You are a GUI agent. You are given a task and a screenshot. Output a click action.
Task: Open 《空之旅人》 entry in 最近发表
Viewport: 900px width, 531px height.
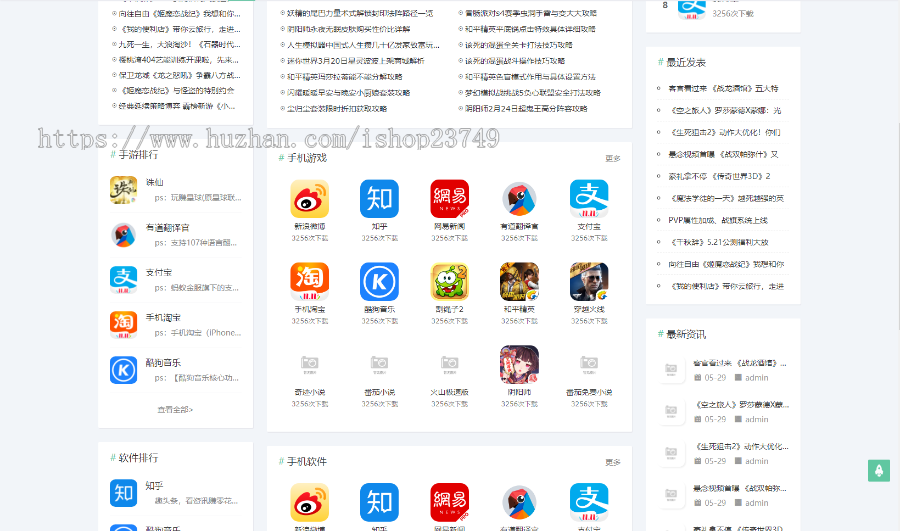[x=726, y=111]
